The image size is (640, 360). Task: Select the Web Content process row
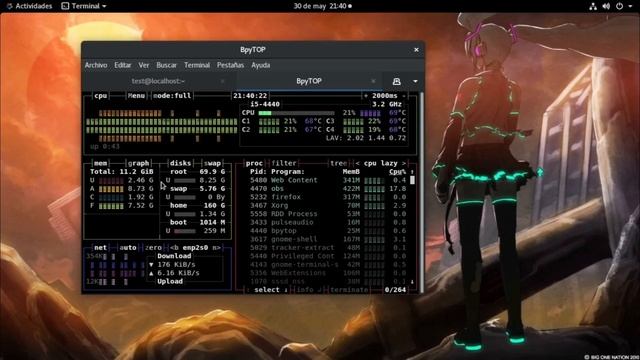click(328, 180)
